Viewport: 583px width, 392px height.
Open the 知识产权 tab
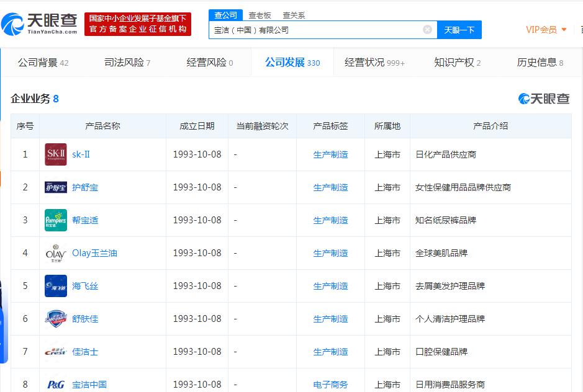[458, 63]
